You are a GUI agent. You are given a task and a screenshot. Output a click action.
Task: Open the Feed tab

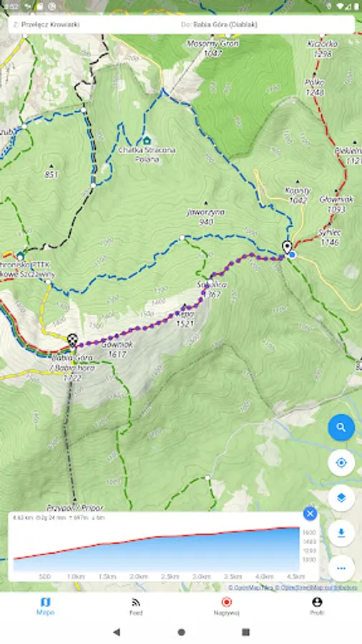[136, 607]
